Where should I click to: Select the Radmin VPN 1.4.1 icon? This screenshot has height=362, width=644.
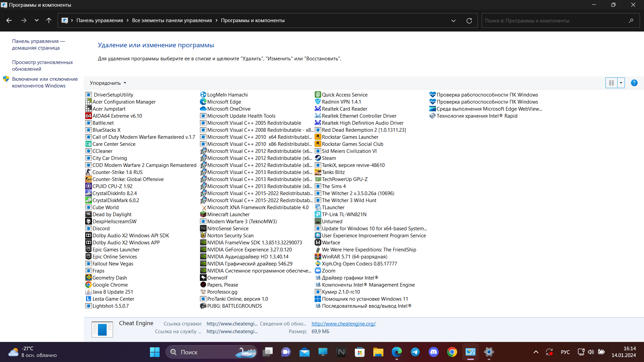pyautogui.click(x=318, y=102)
